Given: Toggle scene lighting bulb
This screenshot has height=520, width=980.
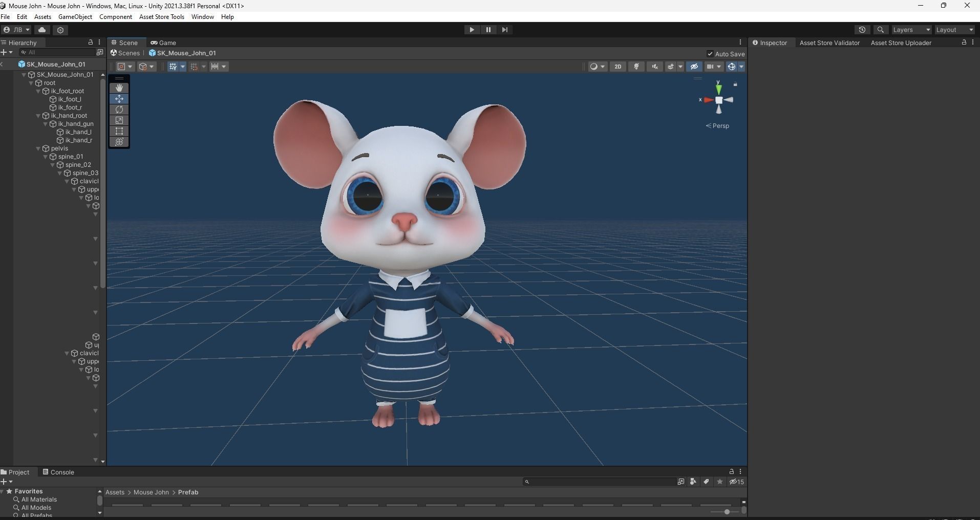Looking at the screenshot, I should coord(636,67).
